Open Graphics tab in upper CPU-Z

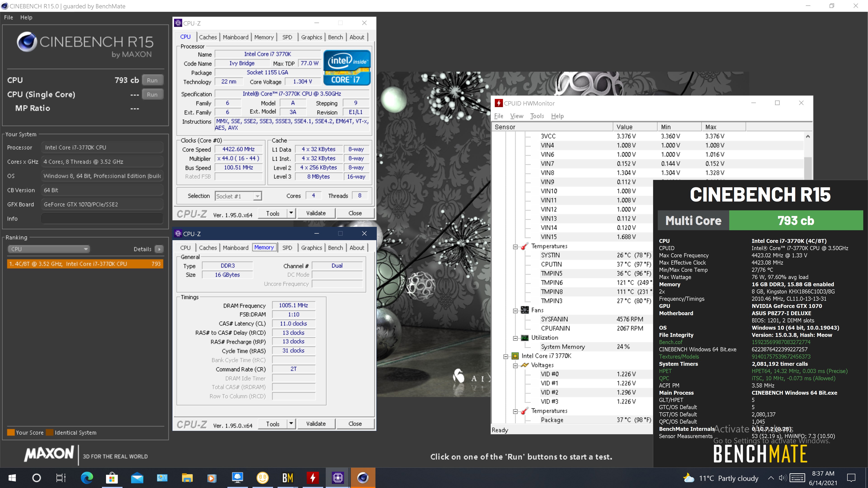pos(311,37)
